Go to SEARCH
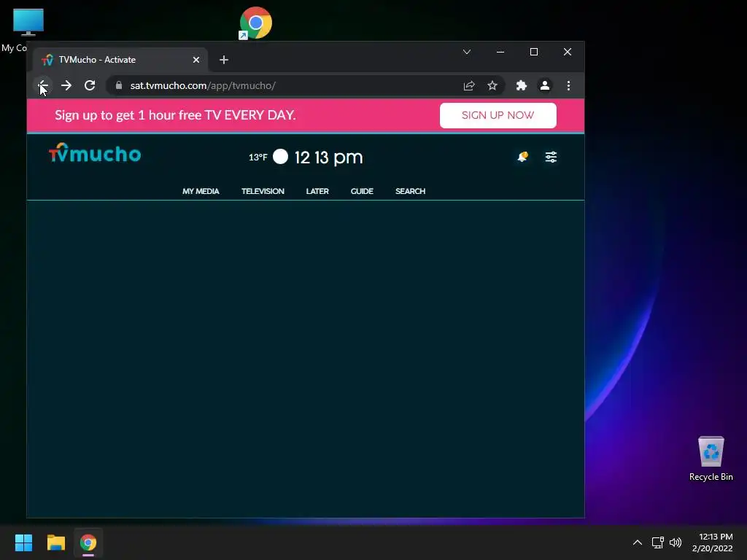 [x=410, y=192]
